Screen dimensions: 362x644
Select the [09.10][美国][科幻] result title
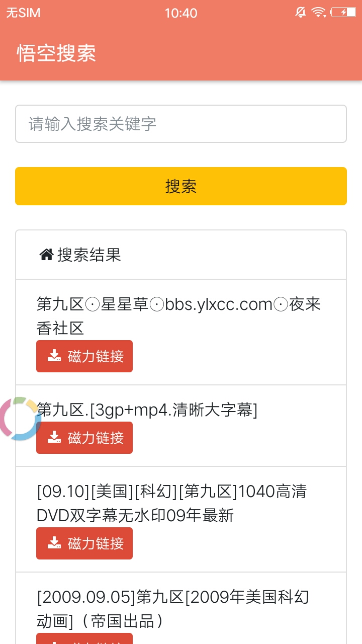point(172,503)
